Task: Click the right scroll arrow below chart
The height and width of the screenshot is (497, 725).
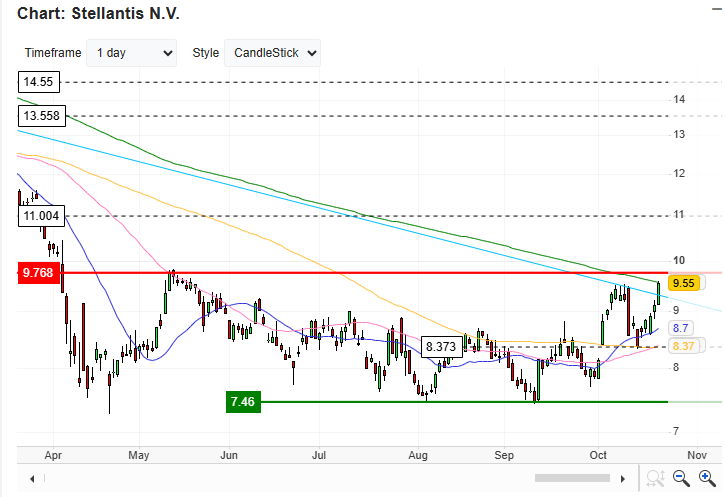Action: coord(623,479)
